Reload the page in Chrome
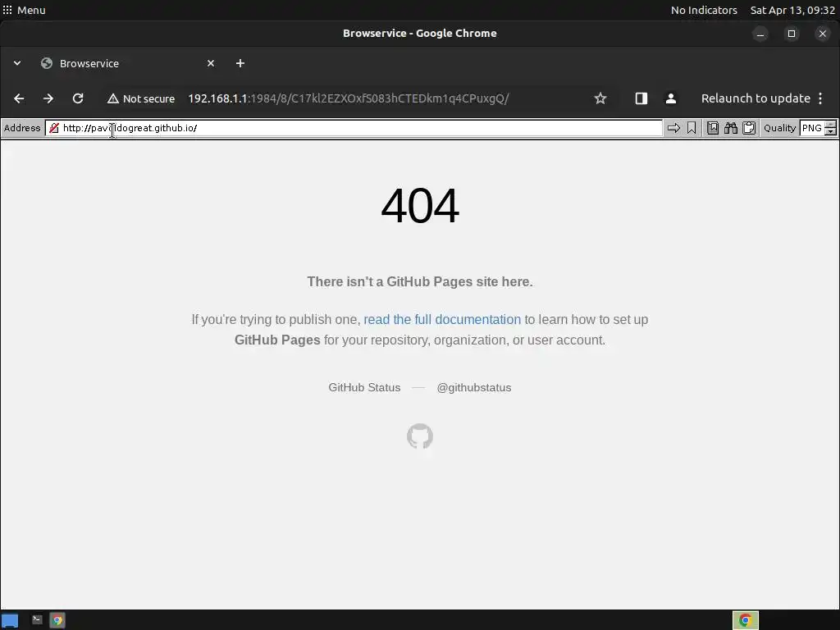Viewport: 840px width, 630px height. [78, 98]
